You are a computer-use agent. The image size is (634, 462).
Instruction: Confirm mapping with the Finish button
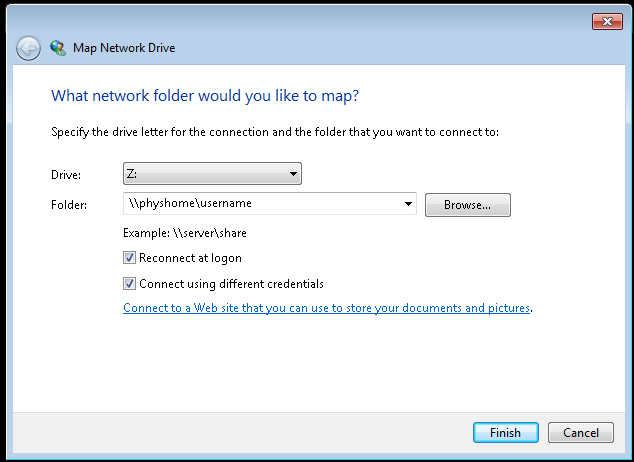(505, 433)
